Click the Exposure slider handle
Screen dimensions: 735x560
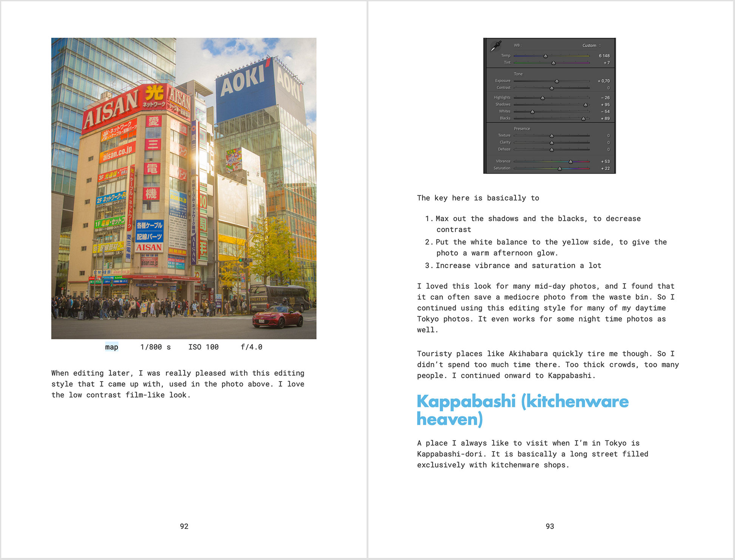coord(557,81)
